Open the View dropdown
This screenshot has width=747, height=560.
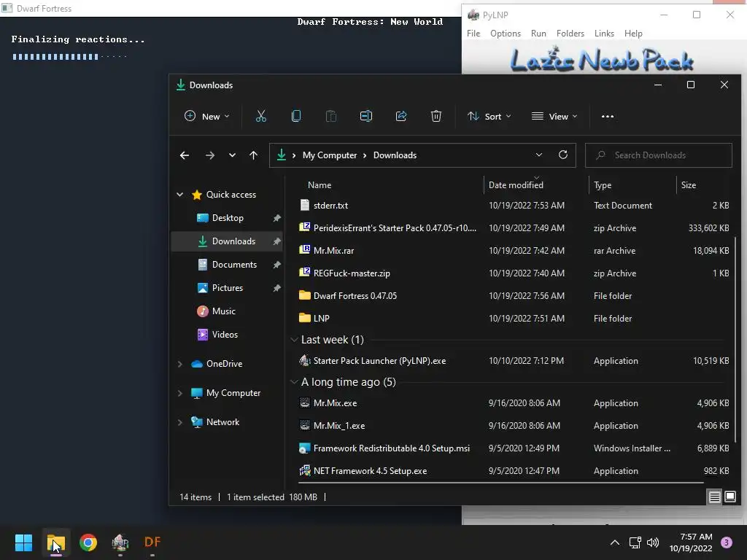554,116
